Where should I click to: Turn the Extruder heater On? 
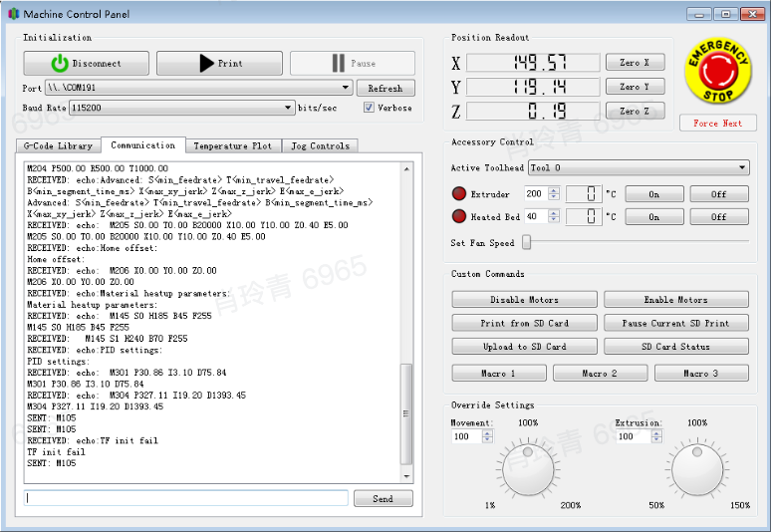653,193
